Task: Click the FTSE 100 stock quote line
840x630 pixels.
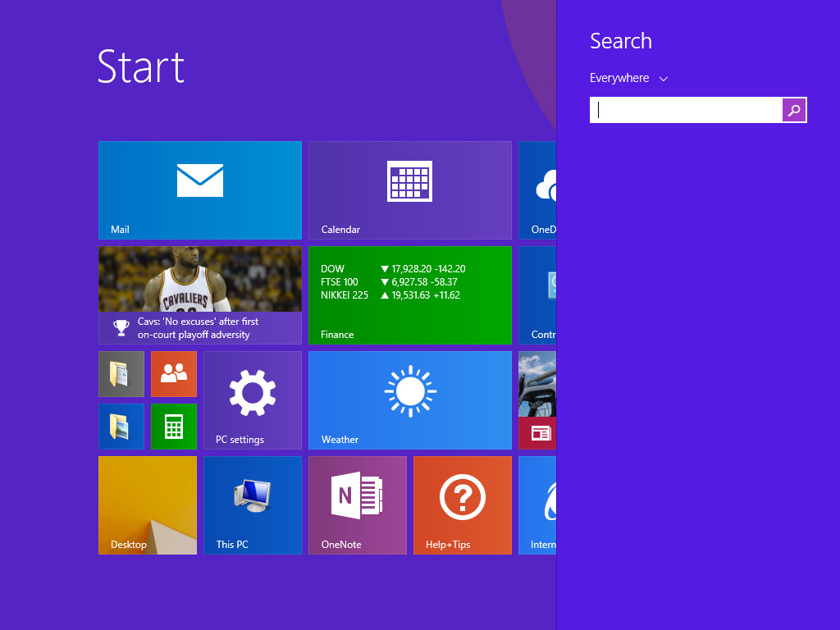Action: [389, 282]
